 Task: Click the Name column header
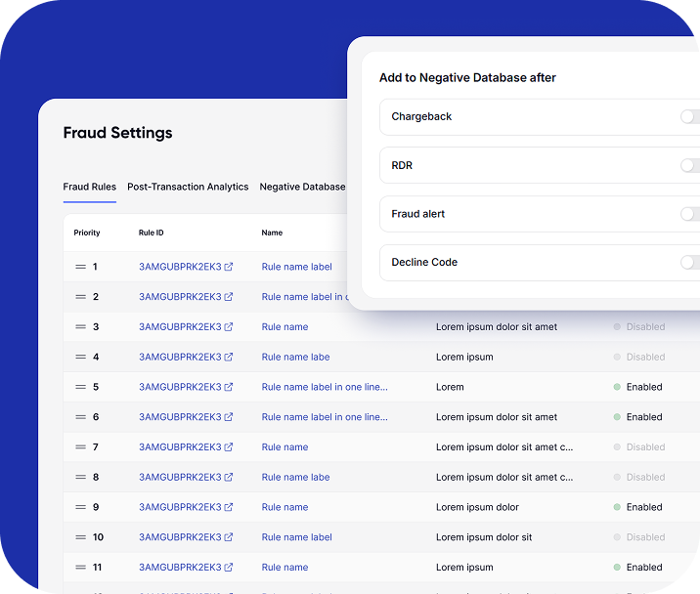272,233
